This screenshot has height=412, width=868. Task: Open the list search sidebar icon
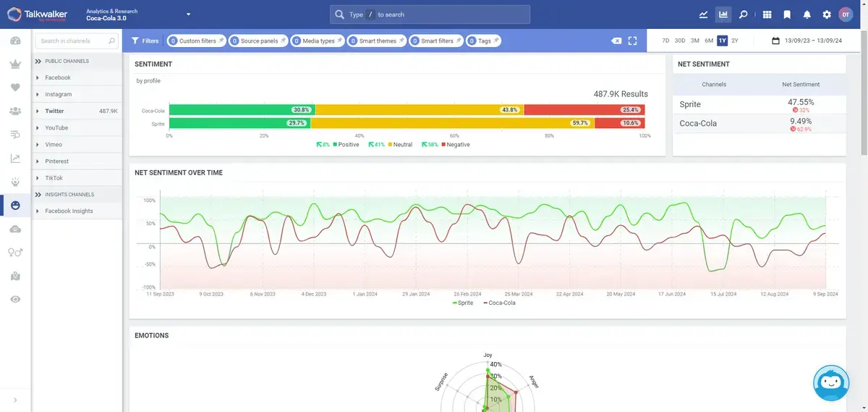click(15, 135)
